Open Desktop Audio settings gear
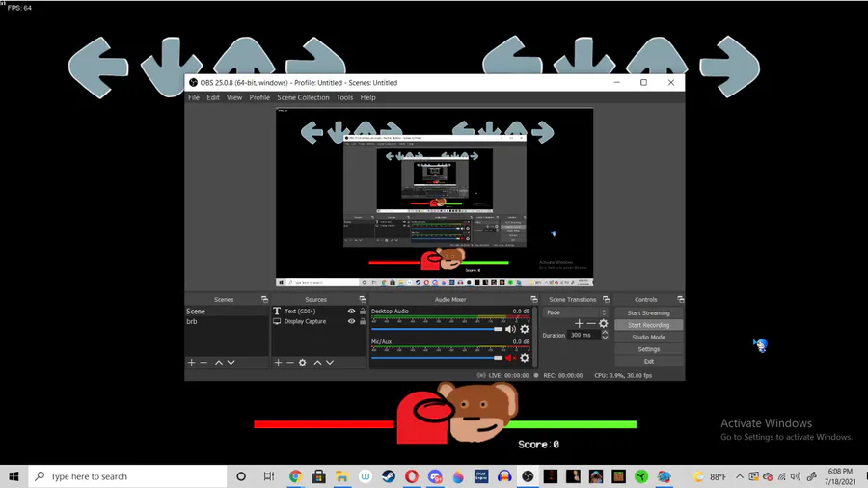The height and width of the screenshot is (488, 868). 525,329
